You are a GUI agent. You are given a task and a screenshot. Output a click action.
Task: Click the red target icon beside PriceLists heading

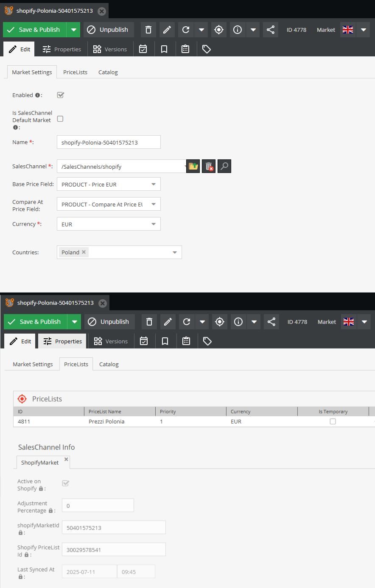tap(22, 399)
